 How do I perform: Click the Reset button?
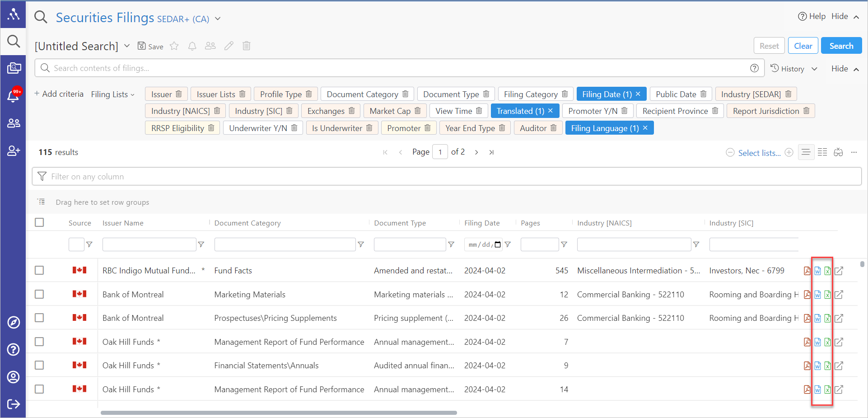coord(769,46)
